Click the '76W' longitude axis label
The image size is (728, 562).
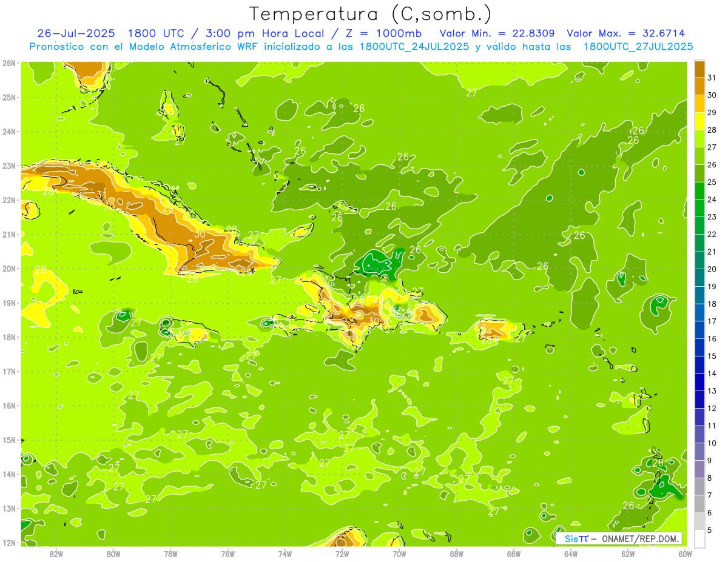point(228,554)
